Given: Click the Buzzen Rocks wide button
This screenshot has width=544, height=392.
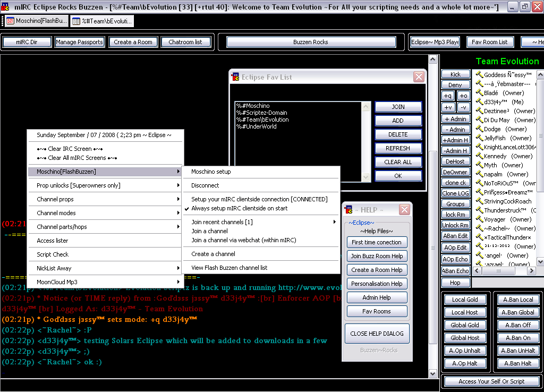Looking at the screenshot, I should [311, 42].
